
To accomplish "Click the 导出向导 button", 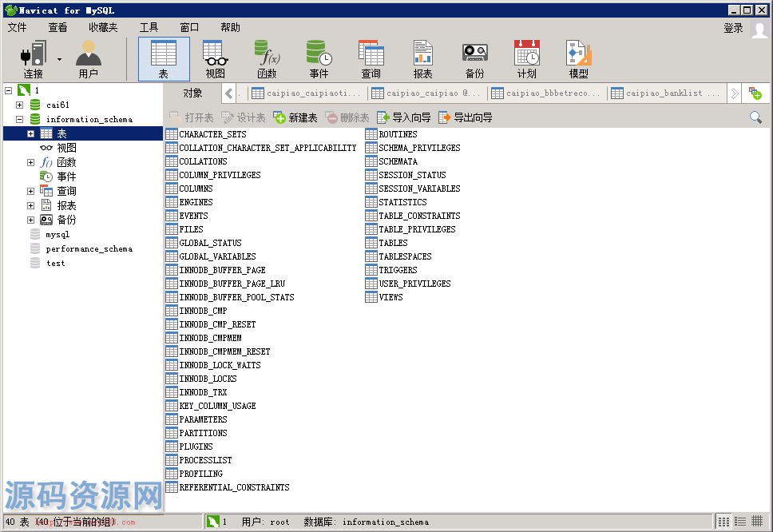I will coord(466,117).
